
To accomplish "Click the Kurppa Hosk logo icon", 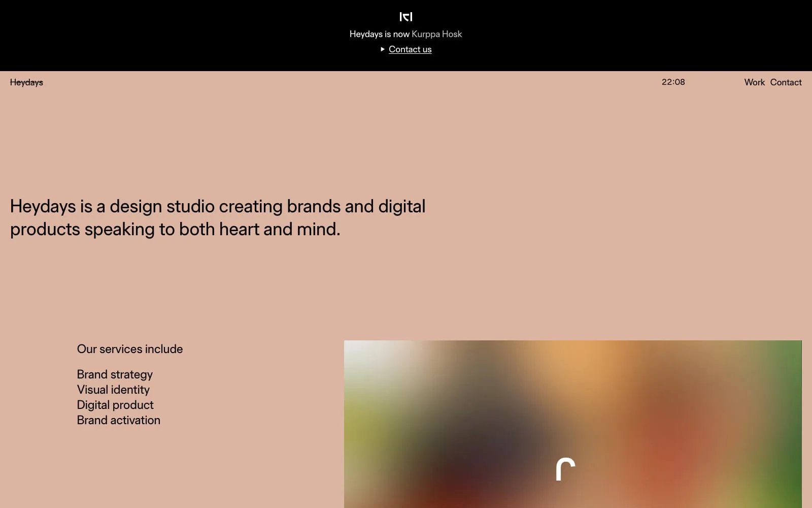I will tap(406, 17).
